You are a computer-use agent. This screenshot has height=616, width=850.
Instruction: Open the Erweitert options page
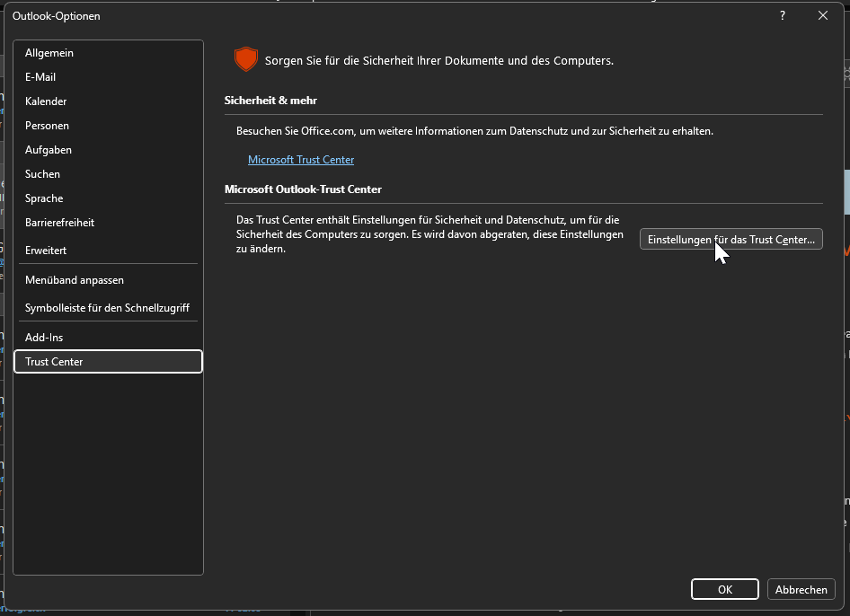point(46,251)
